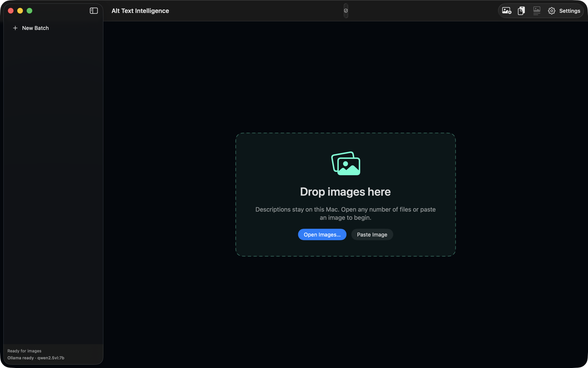Minimize the window with yellow button

click(x=20, y=11)
